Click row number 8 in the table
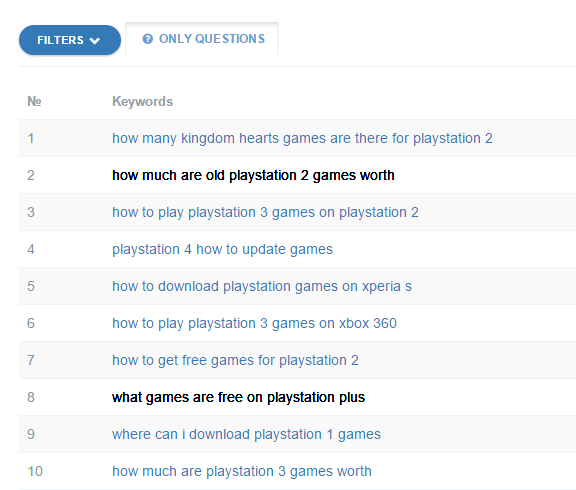Viewport: 576px width, 490px height. point(31,397)
